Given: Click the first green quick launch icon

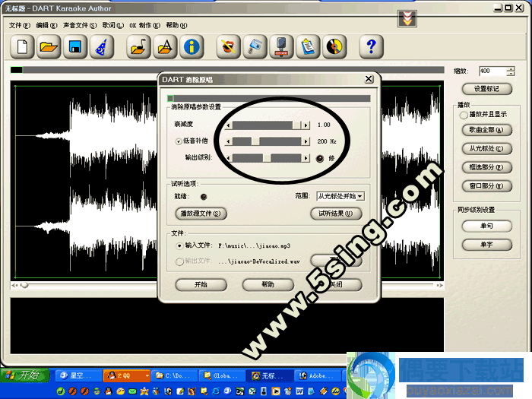Looking at the screenshot, I should [x=61, y=391].
